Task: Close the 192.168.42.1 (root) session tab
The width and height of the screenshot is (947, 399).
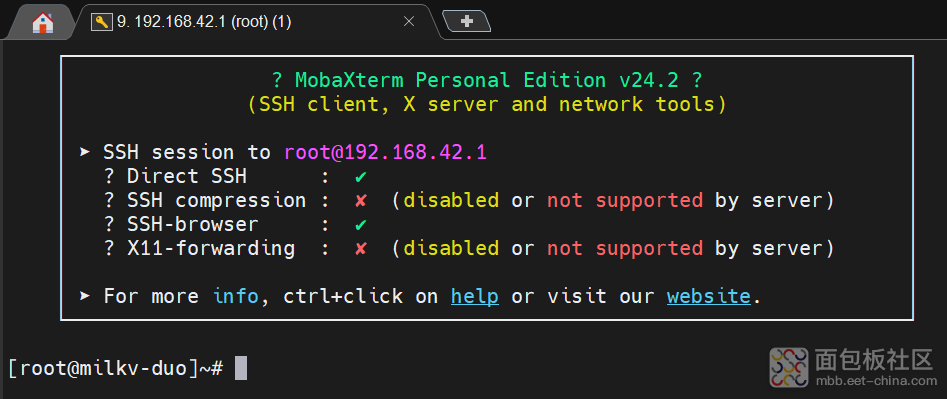Action: 409,22
